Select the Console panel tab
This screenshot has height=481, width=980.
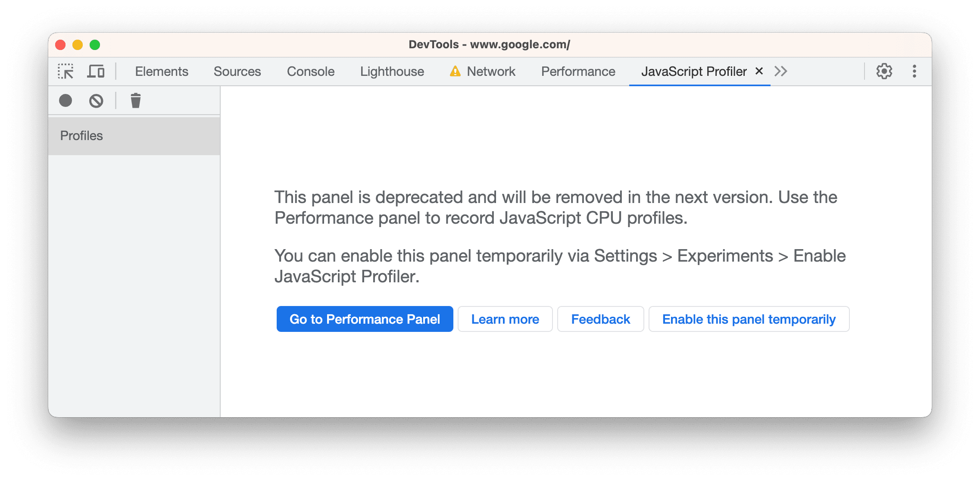click(x=312, y=71)
